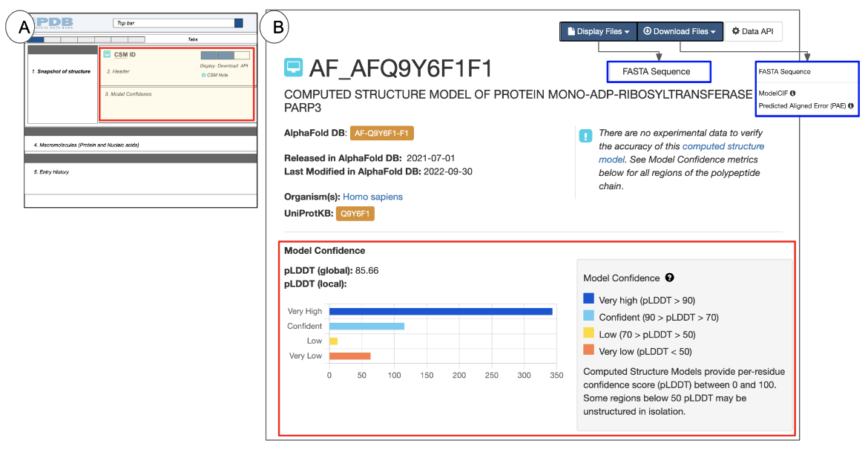
Task: Open the Display Files dropdown
Action: (x=598, y=32)
